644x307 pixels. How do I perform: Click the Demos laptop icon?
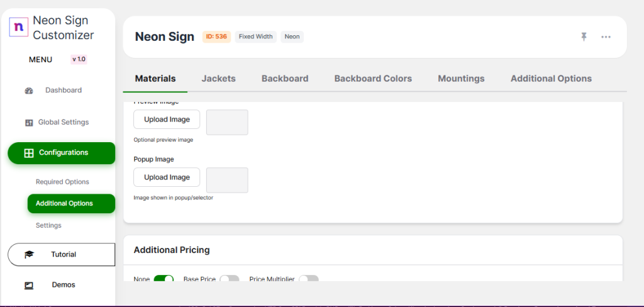pos(29,285)
